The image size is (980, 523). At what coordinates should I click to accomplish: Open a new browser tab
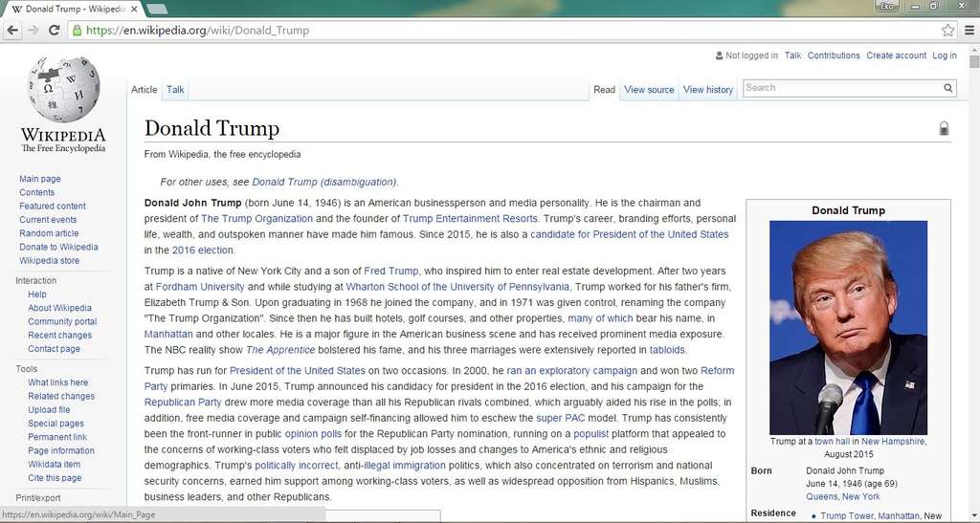[x=157, y=9]
